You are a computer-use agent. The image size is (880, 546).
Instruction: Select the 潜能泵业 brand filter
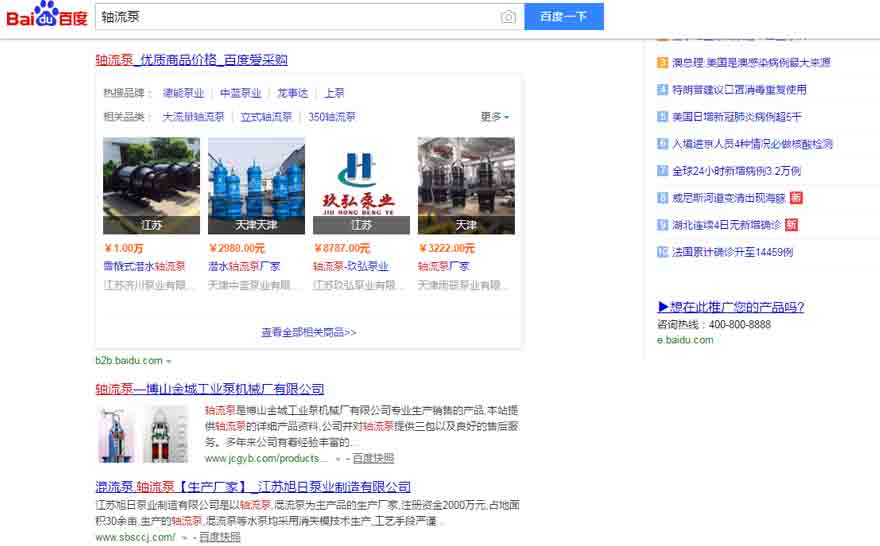click(183, 93)
